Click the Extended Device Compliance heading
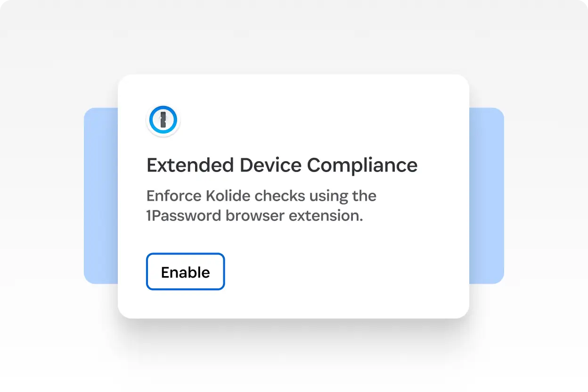This screenshot has height=392, width=588. (282, 165)
